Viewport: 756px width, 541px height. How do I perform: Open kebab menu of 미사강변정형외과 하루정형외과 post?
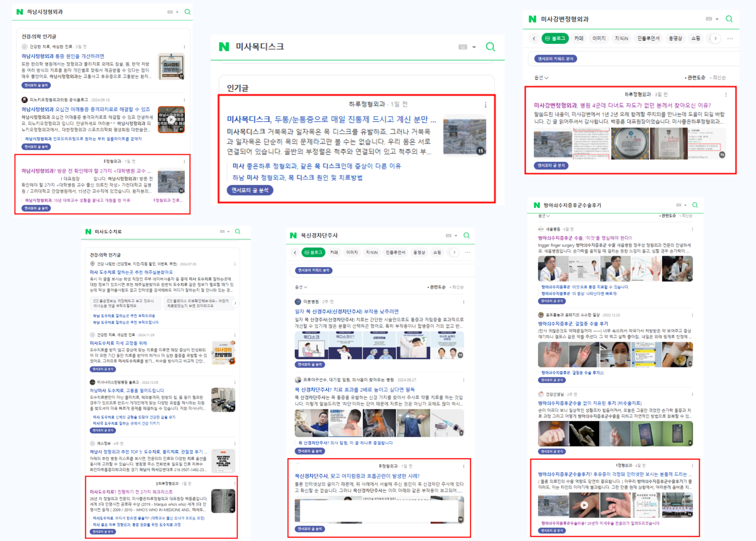click(726, 95)
